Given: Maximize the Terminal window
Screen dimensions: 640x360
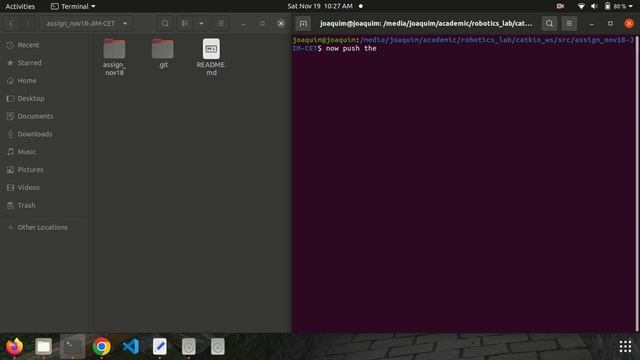Looking at the screenshot, I should pos(610,24).
